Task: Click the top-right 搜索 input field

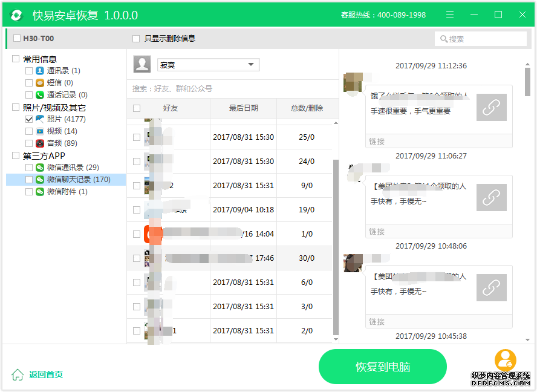Action: click(x=481, y=39)
